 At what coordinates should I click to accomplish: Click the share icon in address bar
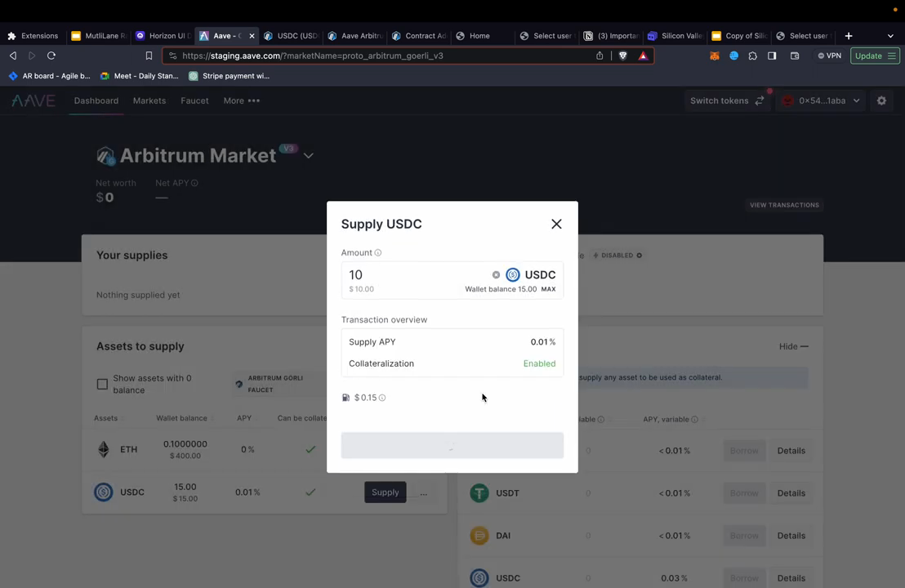click(x=600, y=56)
